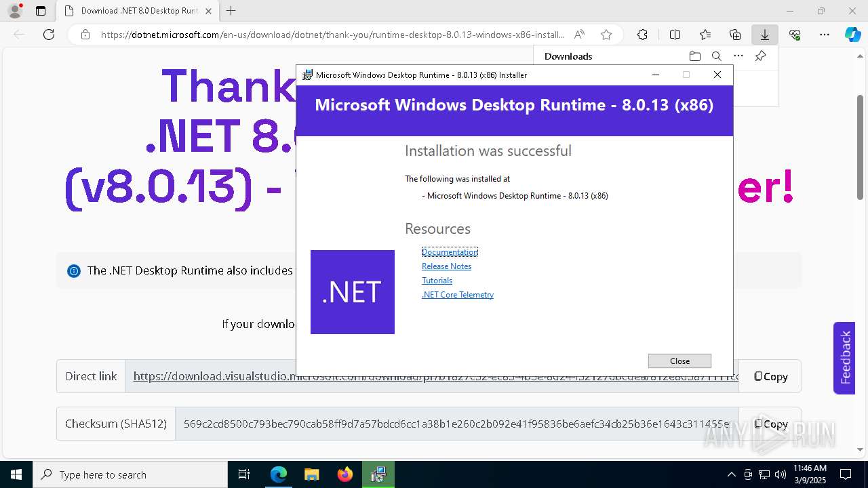The image size is (868, 488).
Task: Open the Collections icon
Action: pyautogui.click(x=735, y=35)
